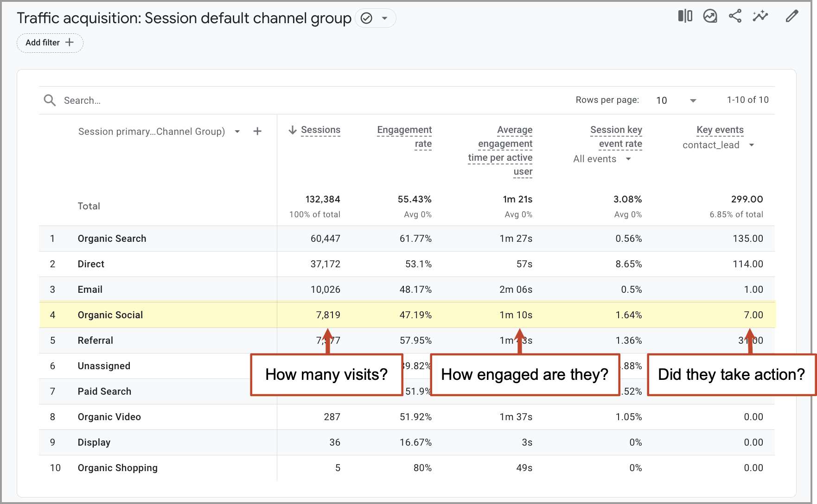Select the Email channel row label
This screenshot has height=504, width=817.
(x=90, y=290)
